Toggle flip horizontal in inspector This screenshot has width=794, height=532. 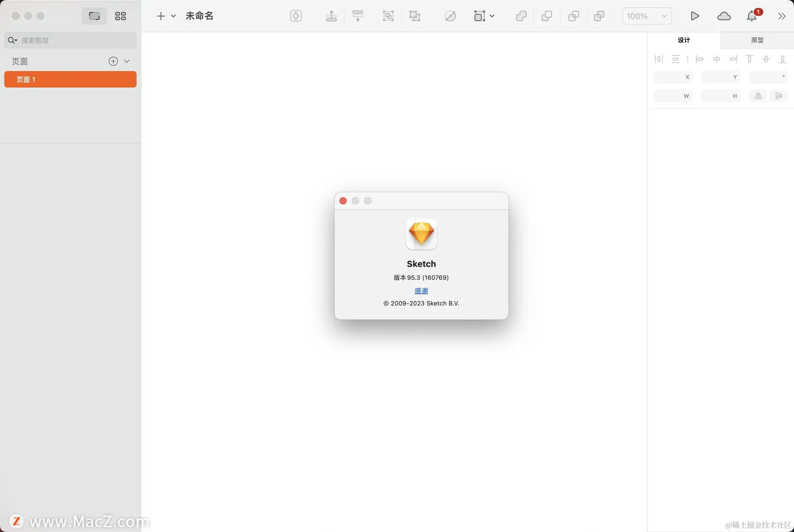point(758,96)
